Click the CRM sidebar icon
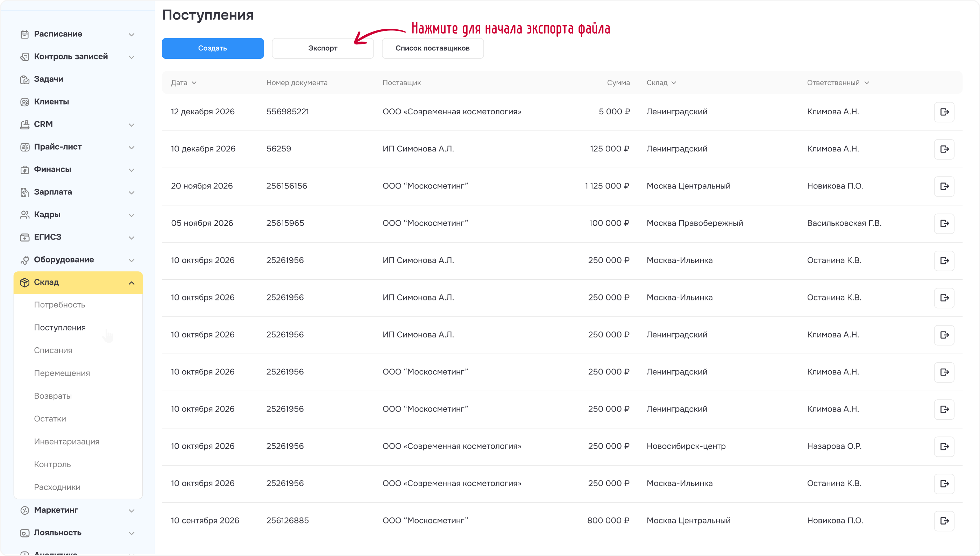 [24, 124]
